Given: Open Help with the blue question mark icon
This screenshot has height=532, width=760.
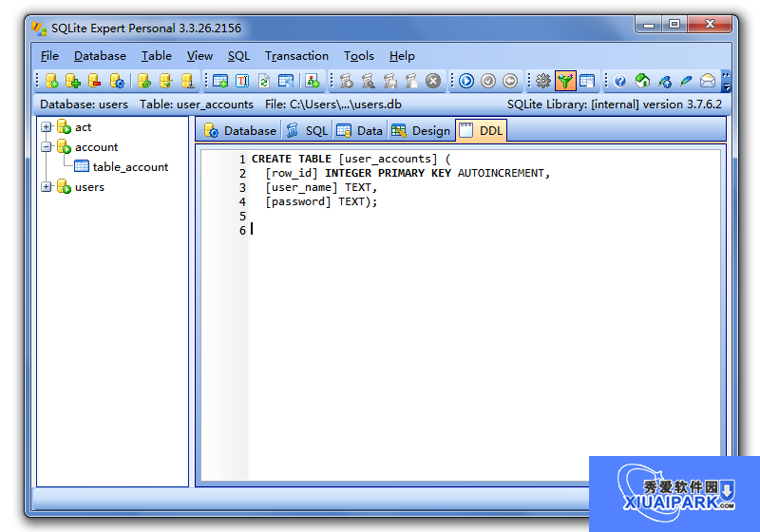Looking at the screenshot, I should point(620,81).
